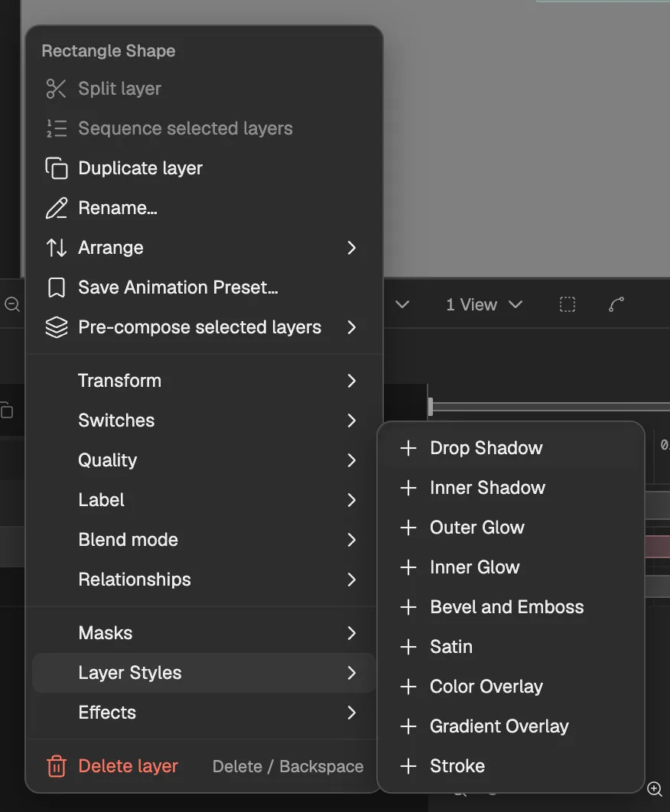Click the zoom out magnifier icon
The height and width of the screenshot is (812, 670).
point(12,304)
